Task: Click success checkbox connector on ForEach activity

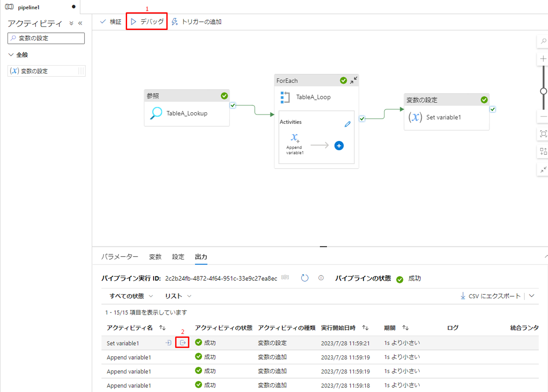Action: click(x=362, y=119)
